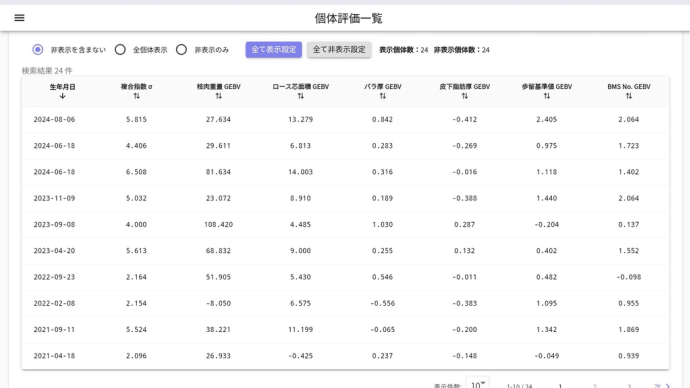This screenshot has width=690, height=388.
Task: Click the -0.556 rib thickness value
Action: coord(382,303)
